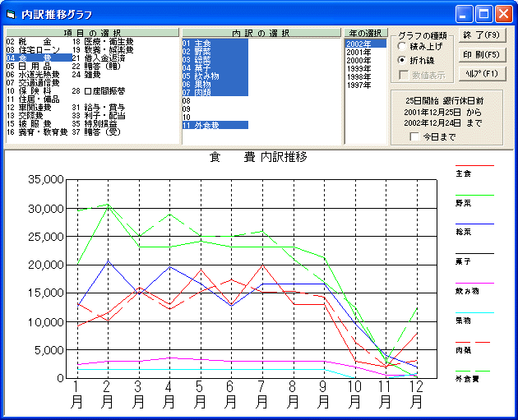Click the app icon in the title bar

click(11, 14)
